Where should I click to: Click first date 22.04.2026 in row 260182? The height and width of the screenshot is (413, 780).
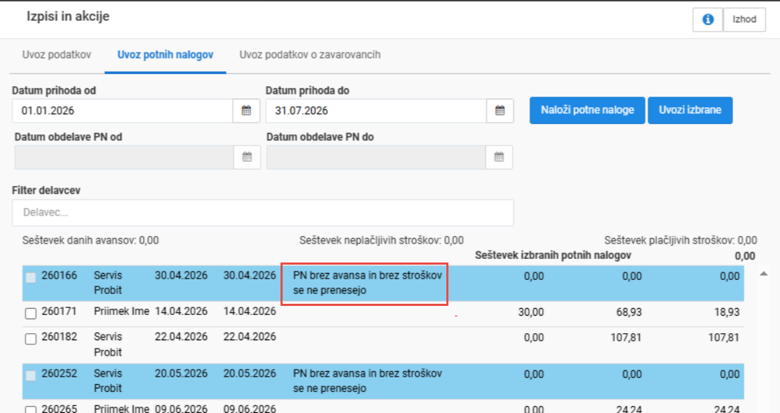(x=181, y=337)
